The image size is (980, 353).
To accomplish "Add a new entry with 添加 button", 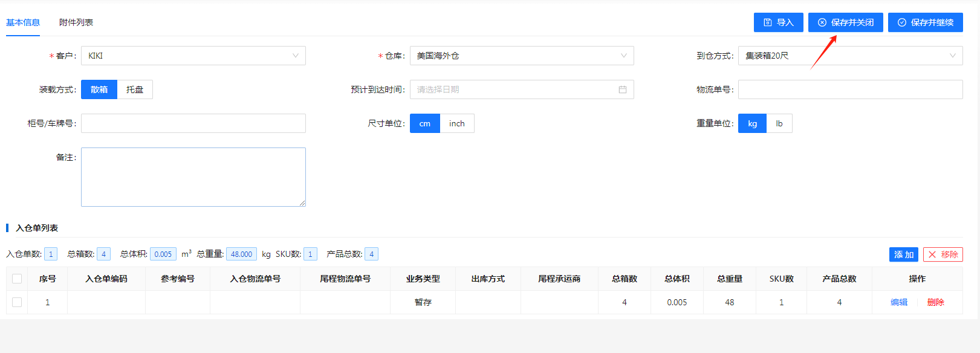I will (x=903, y=254).
